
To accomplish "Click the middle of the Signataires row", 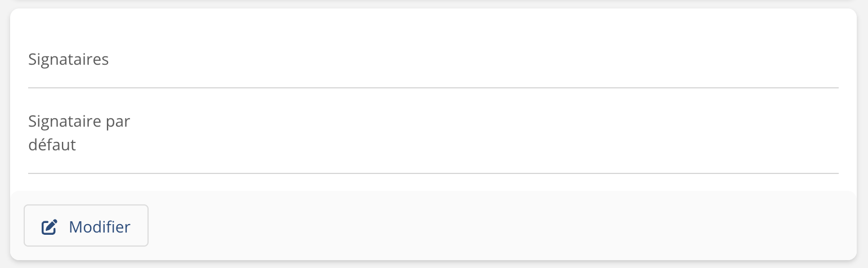I will tap(433, 59).
